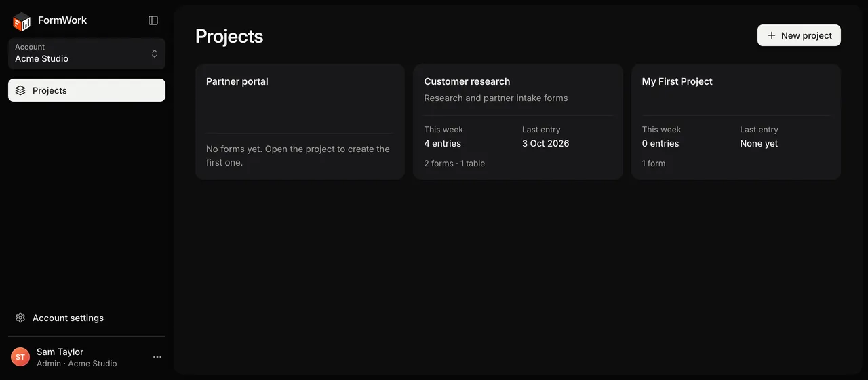Click 'Admin · Acme Studio' role text
This screenshot has width=868, height=380.
point(77,363)
